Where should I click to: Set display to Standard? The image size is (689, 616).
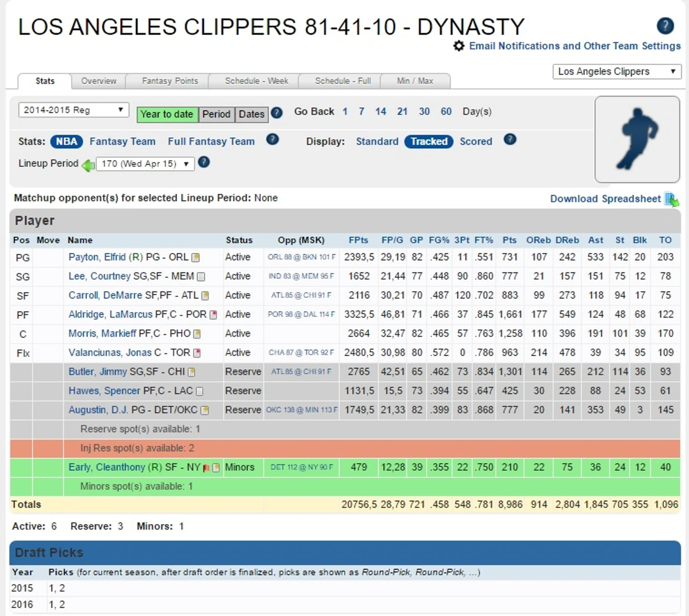(377, 142)
